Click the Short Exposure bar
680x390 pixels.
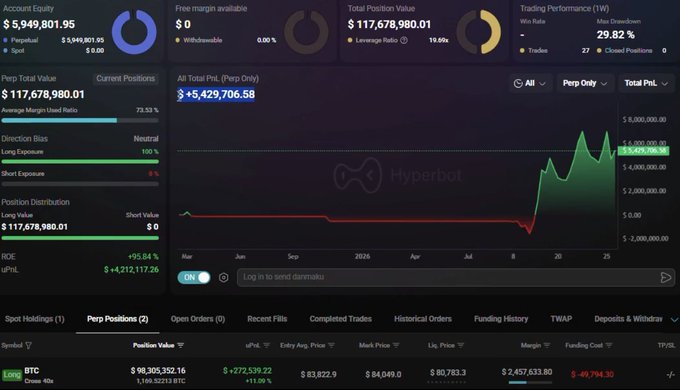pos(80,184)
